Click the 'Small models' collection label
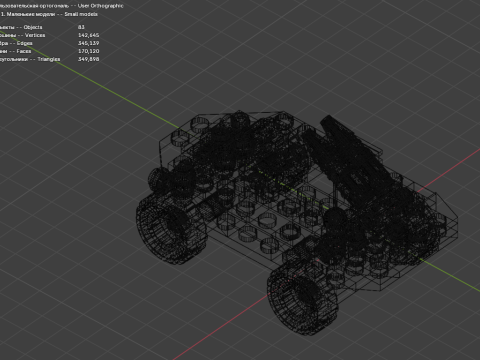 click(81, 14)
